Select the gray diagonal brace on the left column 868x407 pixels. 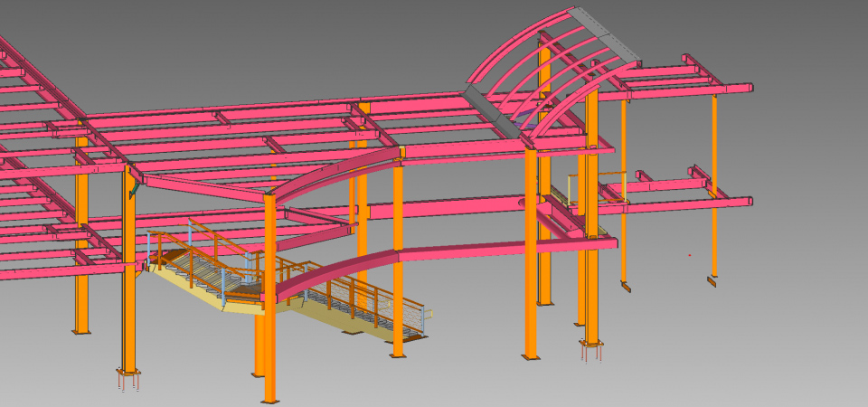[136, 185]
